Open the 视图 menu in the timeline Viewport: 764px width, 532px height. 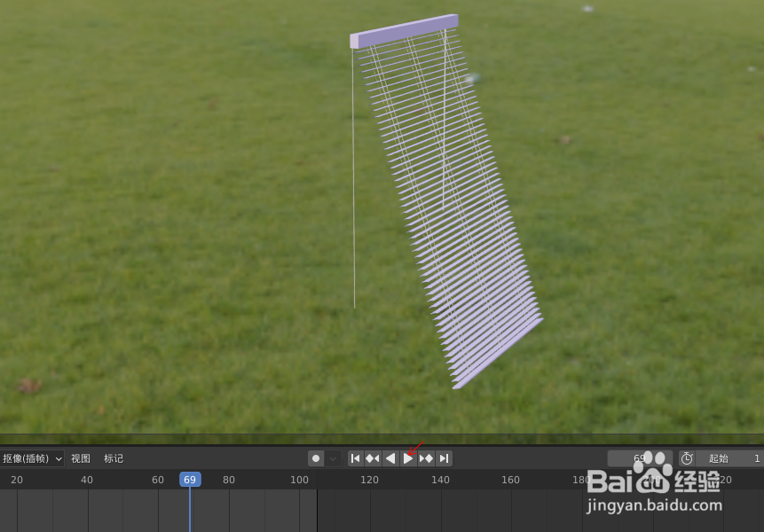(80, 458)
